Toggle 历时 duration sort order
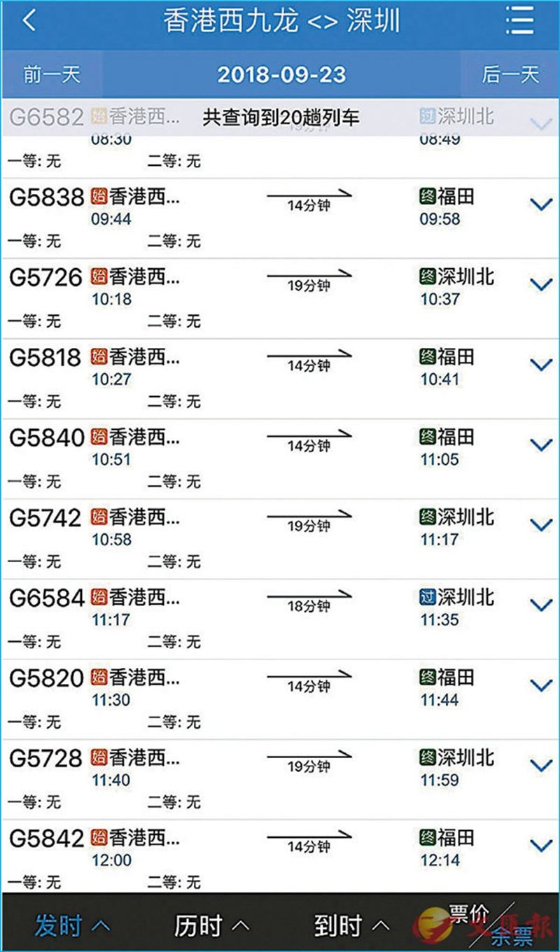 [x=211, y=926]
